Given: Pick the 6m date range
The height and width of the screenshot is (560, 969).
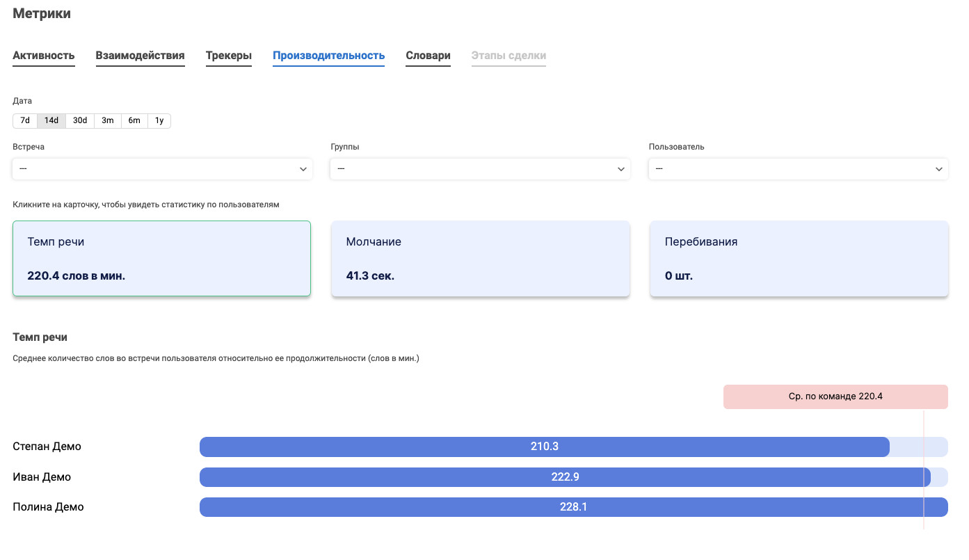Looking at the screenshot, I should click(x=134, y=120).
